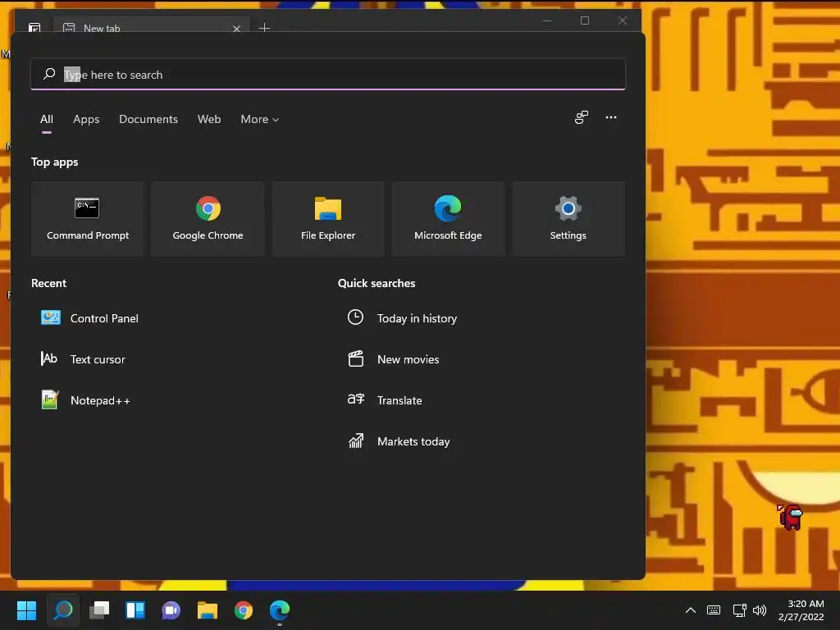Open network status tray icon
The width and height of the screenshot is (840, 630).
(x=739, y=610)
